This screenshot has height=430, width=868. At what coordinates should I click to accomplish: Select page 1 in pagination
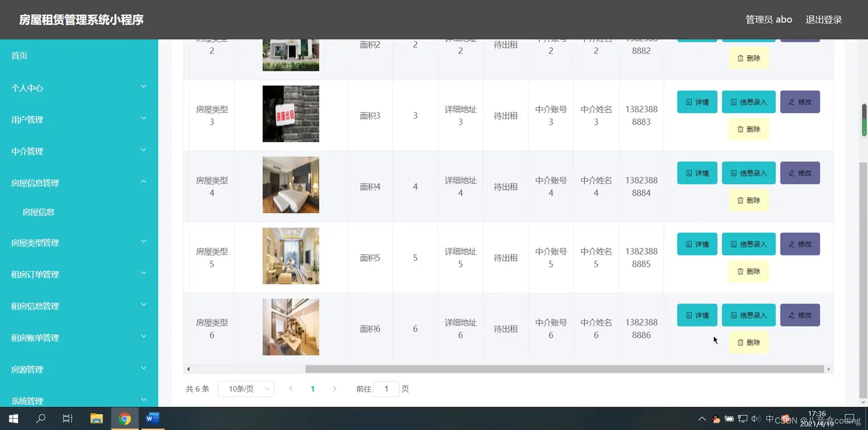[312, 389]
